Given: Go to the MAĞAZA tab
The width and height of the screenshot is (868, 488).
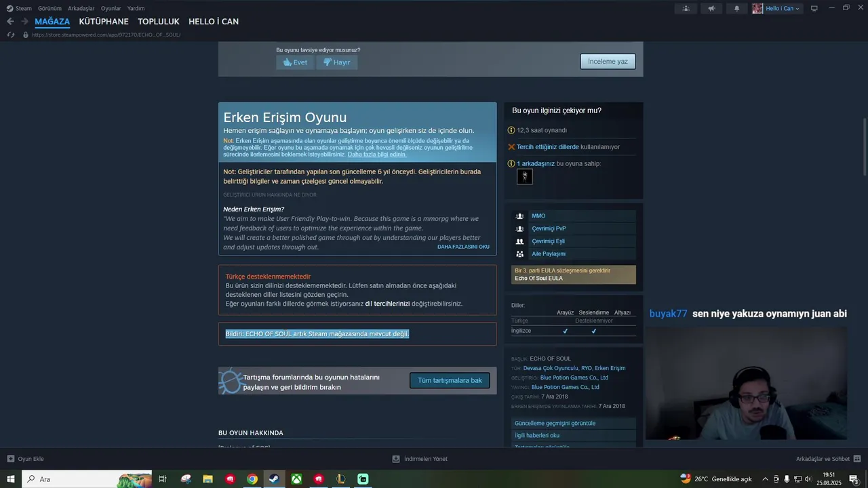Looking at the screenshot, I should click(52, 22).
